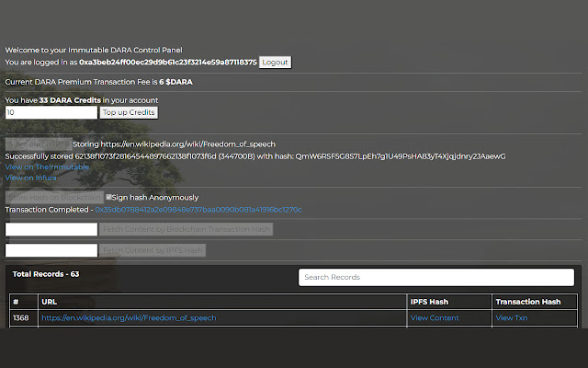588x368 pixels.
Task: Open the View on TheImmutable link
Action: point(47,167)
